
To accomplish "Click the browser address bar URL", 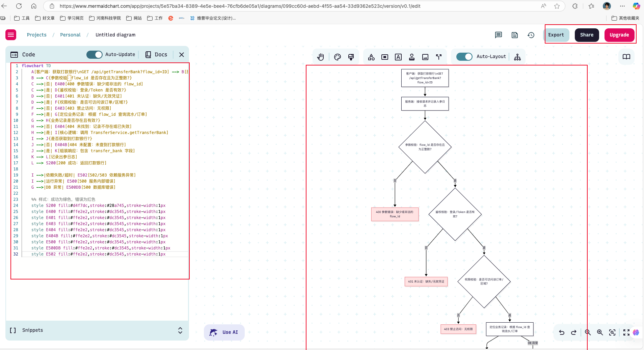I will pos(240,6).
